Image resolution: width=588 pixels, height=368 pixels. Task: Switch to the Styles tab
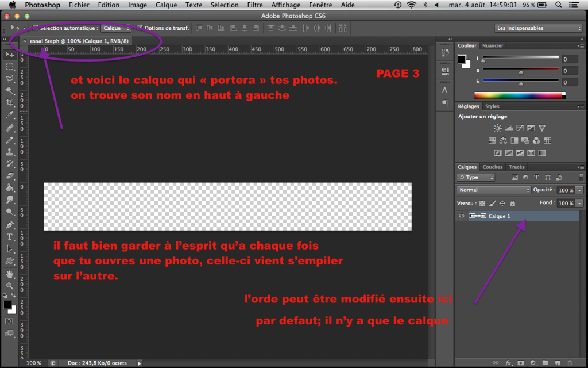pyautogui.click(x=492, y=106)
